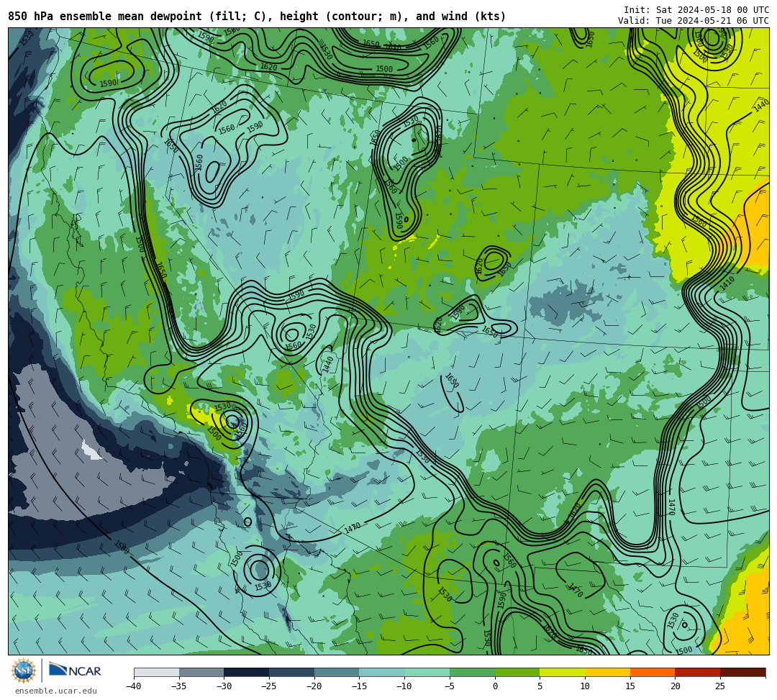
Task: Click the NCAR logo
Action: coord(75,671)
